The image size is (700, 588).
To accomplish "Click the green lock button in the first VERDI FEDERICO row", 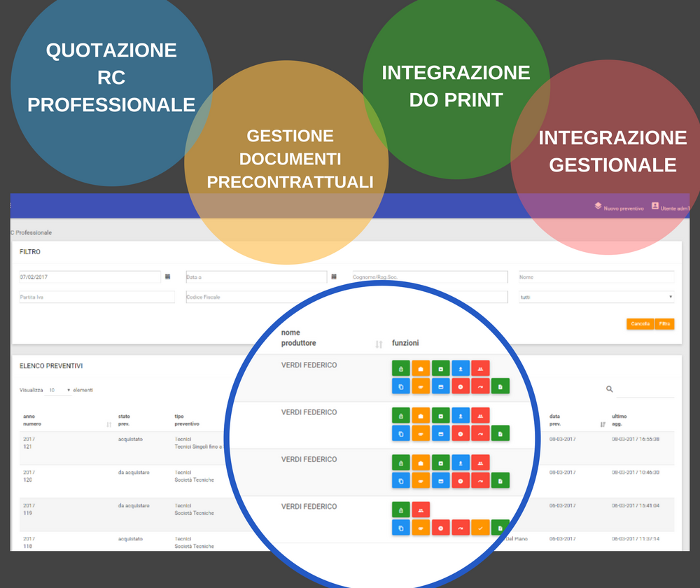I will (401, 369).
